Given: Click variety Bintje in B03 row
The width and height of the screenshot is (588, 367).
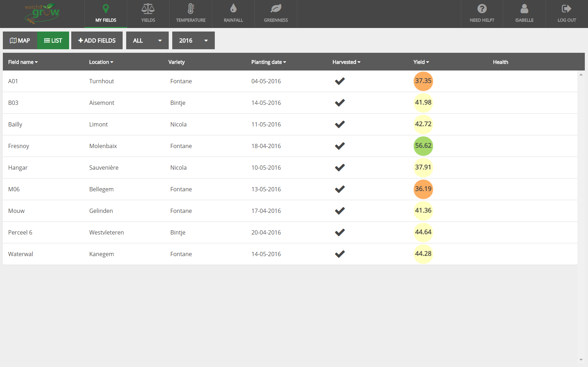Looking at the screenshot, I should point(178,103).
